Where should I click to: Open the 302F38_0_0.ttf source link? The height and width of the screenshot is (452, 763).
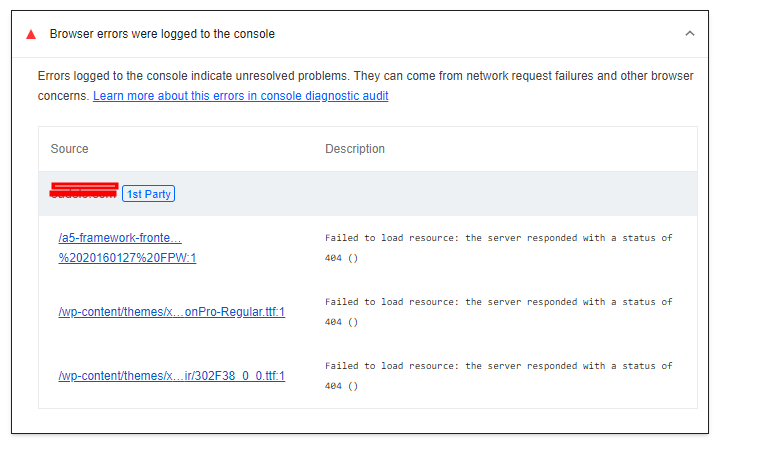[171, 376]
